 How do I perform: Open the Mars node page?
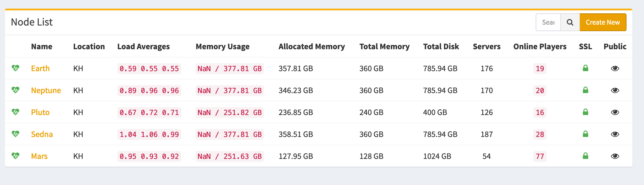[x=39, y=156]
